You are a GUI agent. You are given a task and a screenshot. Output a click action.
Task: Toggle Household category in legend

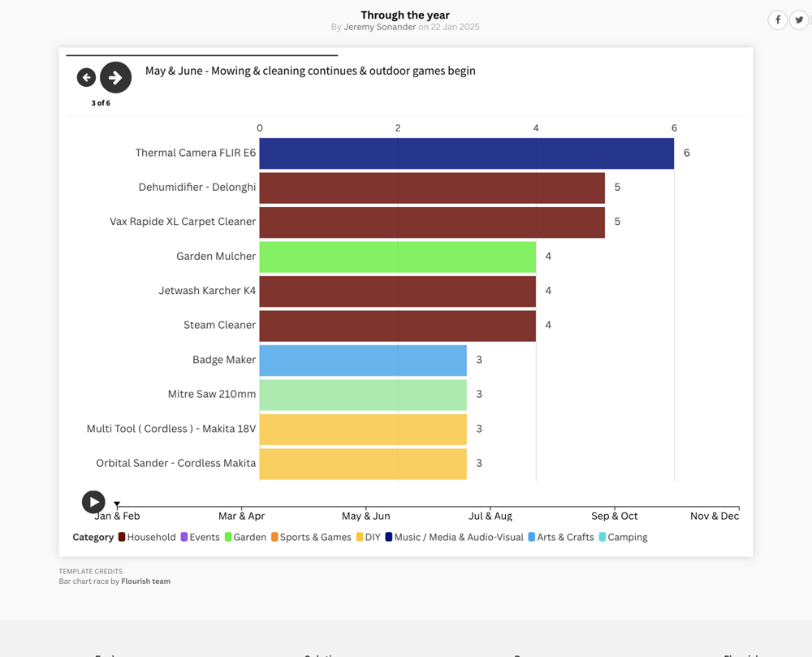tap(147, 537)
